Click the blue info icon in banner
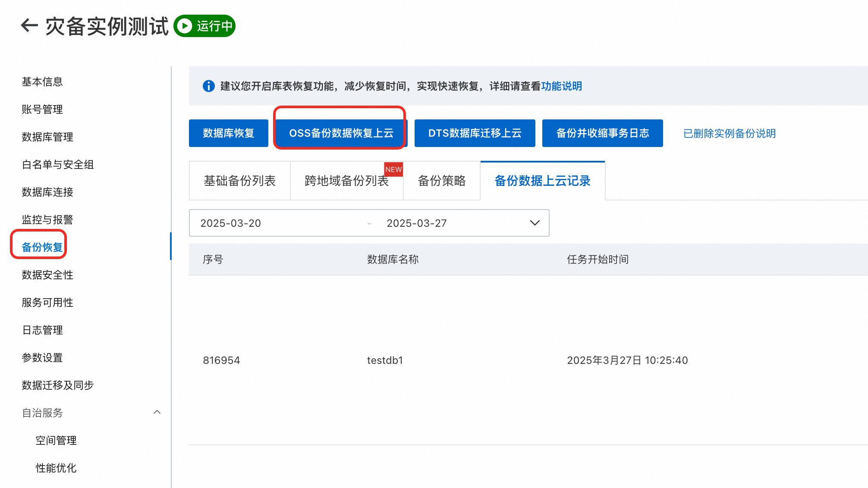The width and height of the screenshot is (868, 488). 208,86
